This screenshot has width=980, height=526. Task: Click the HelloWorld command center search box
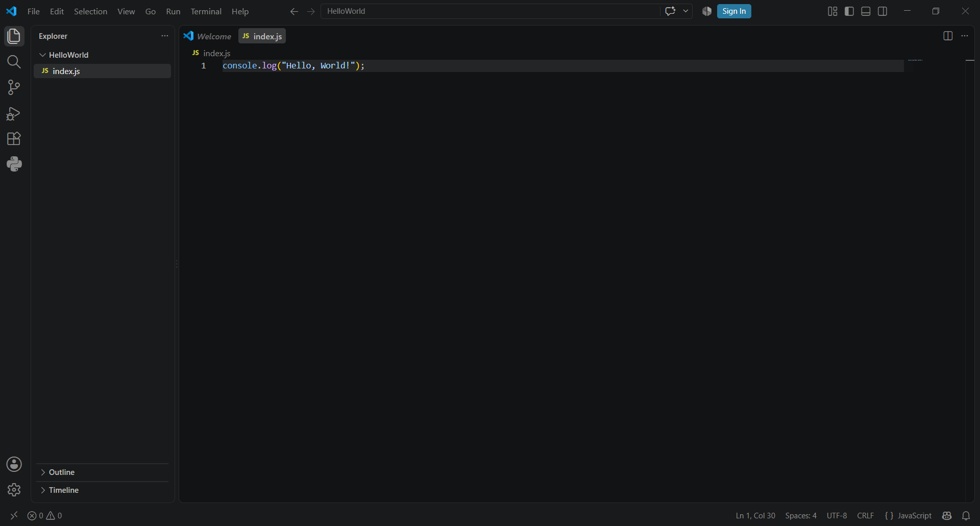coord(490,11)
